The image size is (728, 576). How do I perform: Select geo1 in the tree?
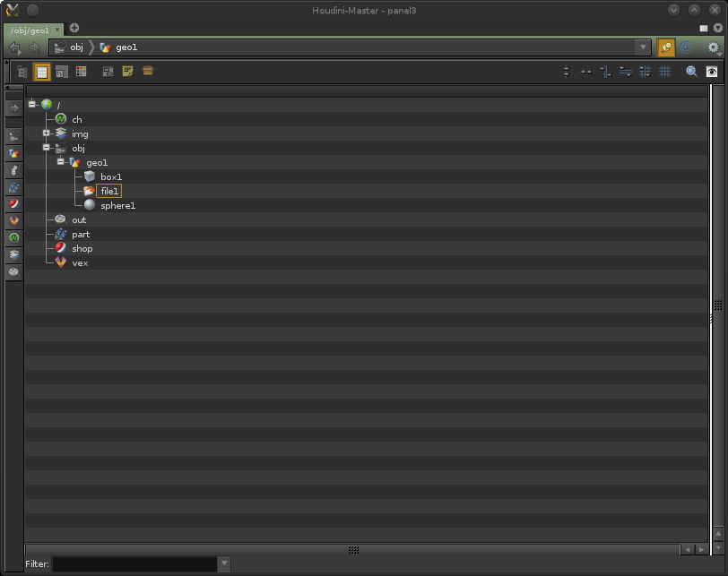click(97, 163)
